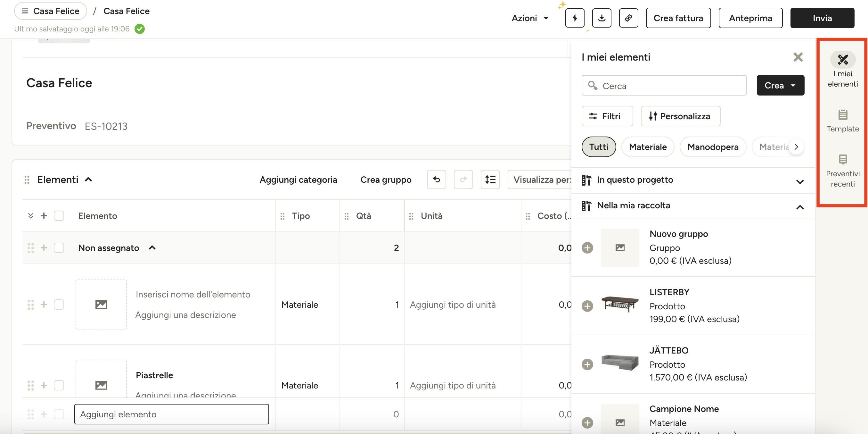Click Aggiungi categoria
868x434 pixels.
coord(298,180)
